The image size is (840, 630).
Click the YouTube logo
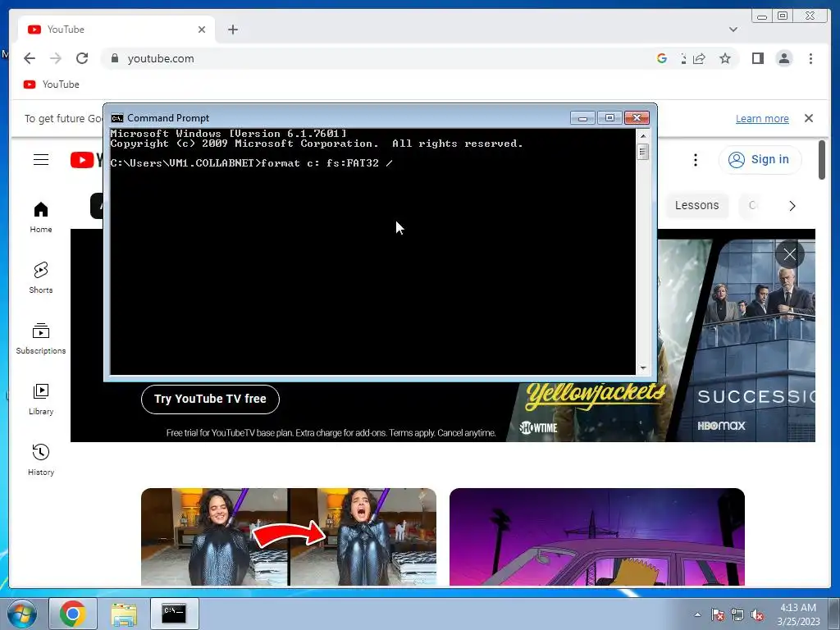(x=86, y=160)
